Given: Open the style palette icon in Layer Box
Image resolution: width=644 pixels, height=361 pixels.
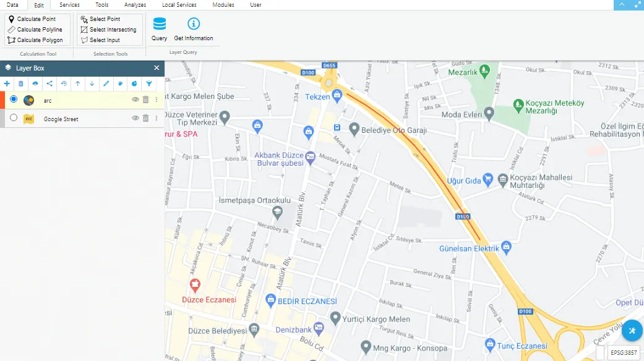Looking at the screenshot, I should pos(121,83).
